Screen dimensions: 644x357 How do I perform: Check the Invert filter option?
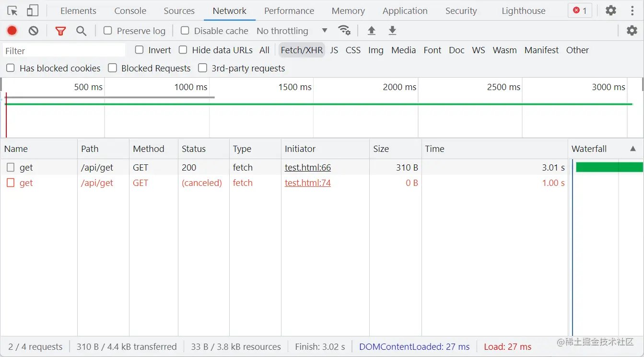coord(139,50)
